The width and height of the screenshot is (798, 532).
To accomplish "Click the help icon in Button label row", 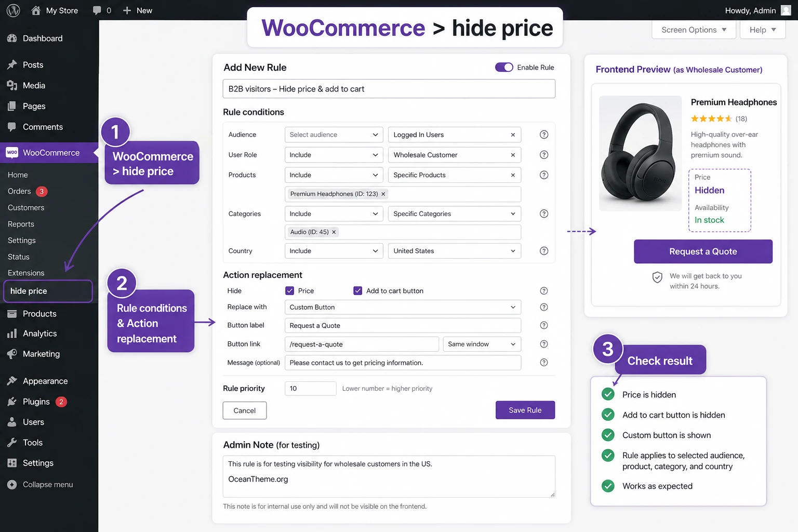I will [544, 325].
